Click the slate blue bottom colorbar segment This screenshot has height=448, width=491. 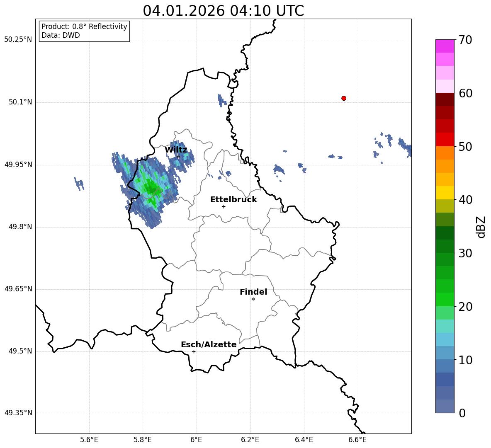pyautogui.click(x=445, y=406)
